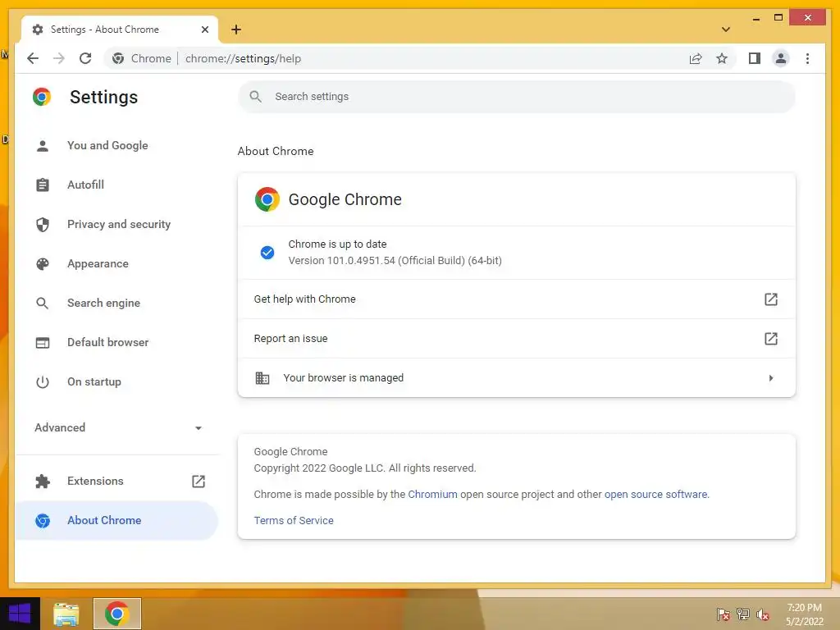Click the network icon in system tray

[x=742, y=614]
